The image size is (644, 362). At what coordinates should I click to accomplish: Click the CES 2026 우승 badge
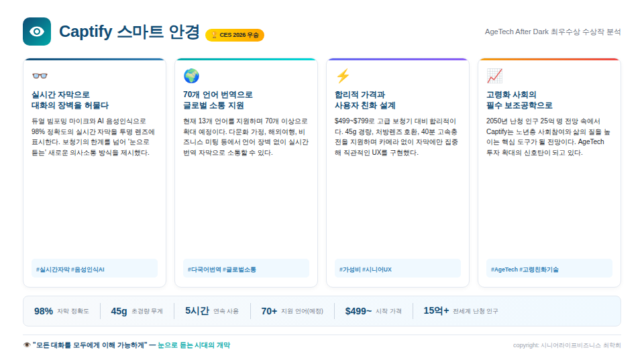(x=235, y=35)
